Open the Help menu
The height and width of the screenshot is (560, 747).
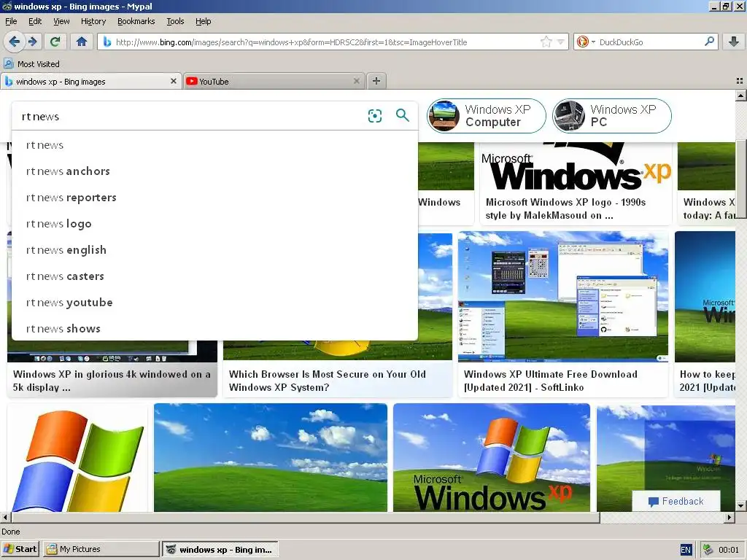[x=204, y=21]
